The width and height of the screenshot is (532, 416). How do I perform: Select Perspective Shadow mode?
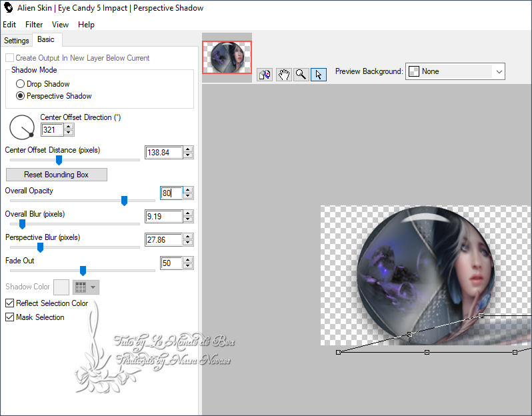coord(21,96)
